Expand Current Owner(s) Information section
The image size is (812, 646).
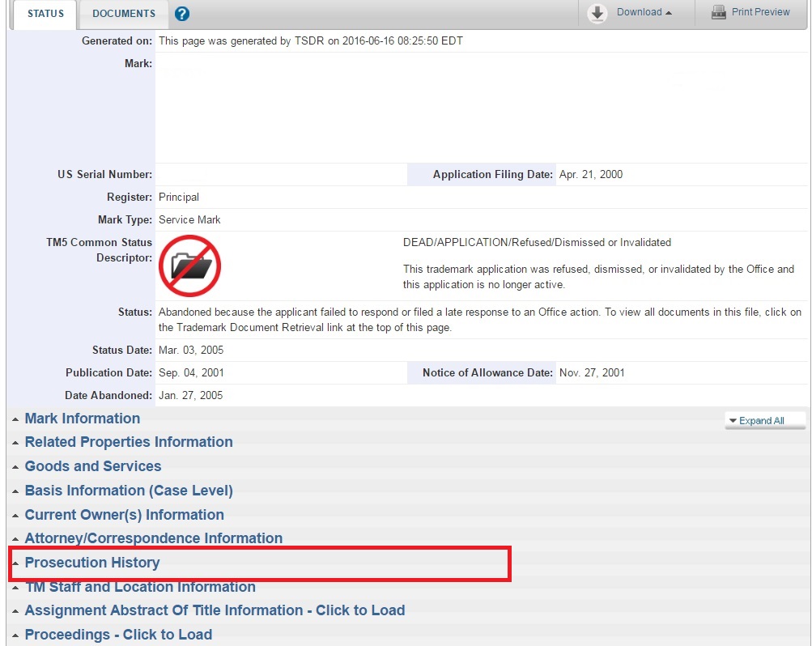pyautogui.click(x=125, y=515)
